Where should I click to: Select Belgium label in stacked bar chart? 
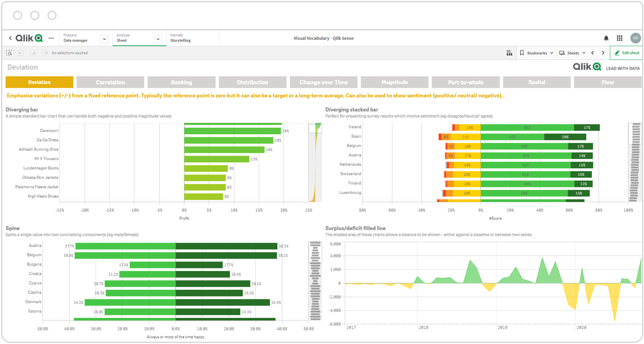pyautogui.click(x=354, y=145)
